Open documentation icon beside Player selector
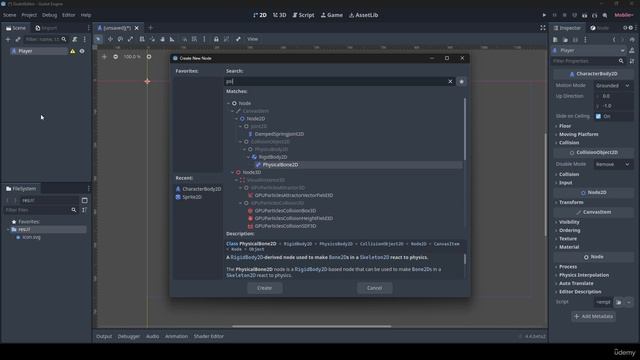This screenshot has height=360, width=640. coord(632,51)
